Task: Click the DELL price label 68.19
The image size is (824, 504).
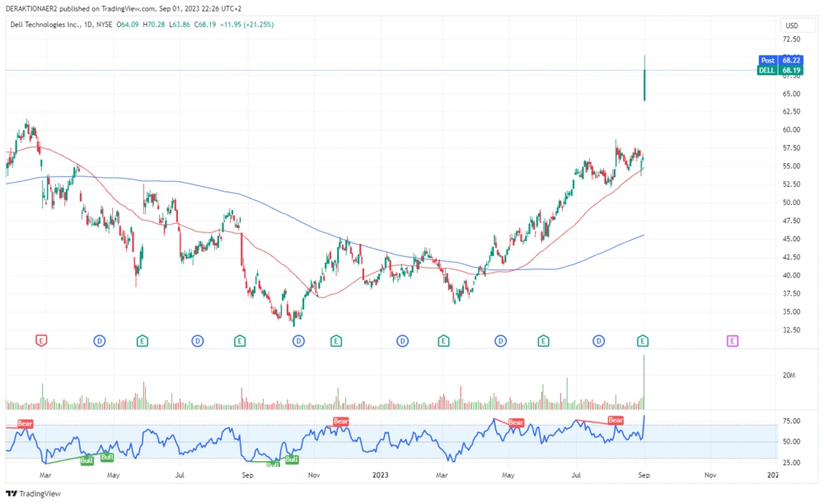Action: tap(779, 71)
